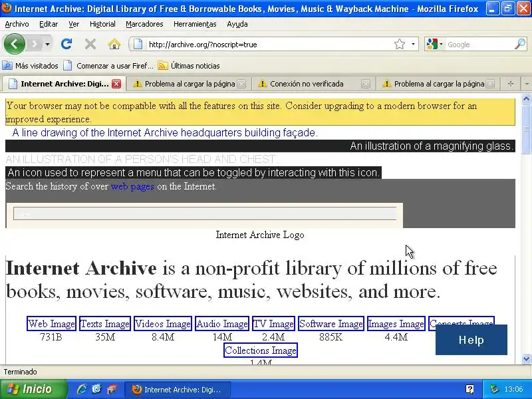
Task: Open the Collections Image link
Action: coord(261,350)
